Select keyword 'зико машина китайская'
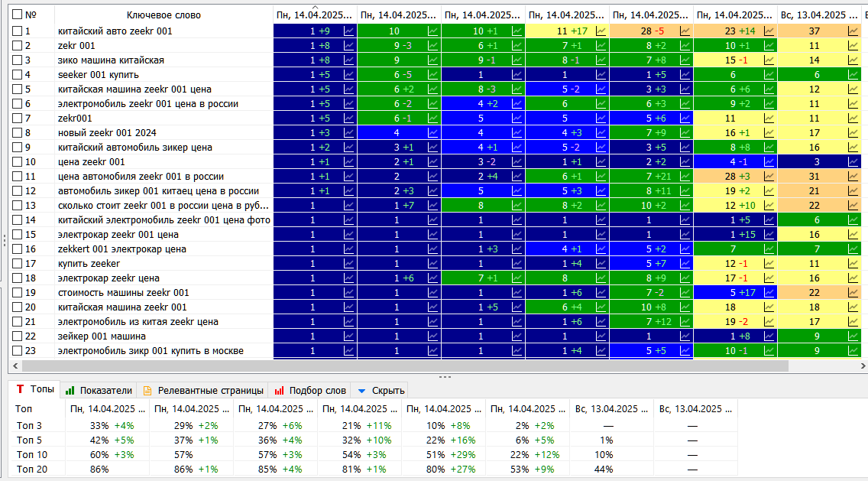 tap(111, 60)
